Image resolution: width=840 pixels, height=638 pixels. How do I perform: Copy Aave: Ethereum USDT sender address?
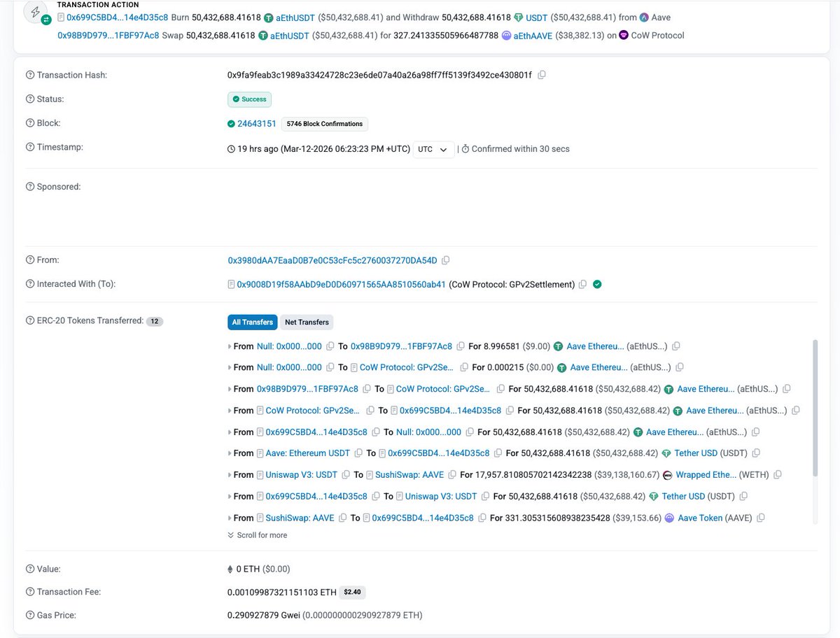point(358,453)
